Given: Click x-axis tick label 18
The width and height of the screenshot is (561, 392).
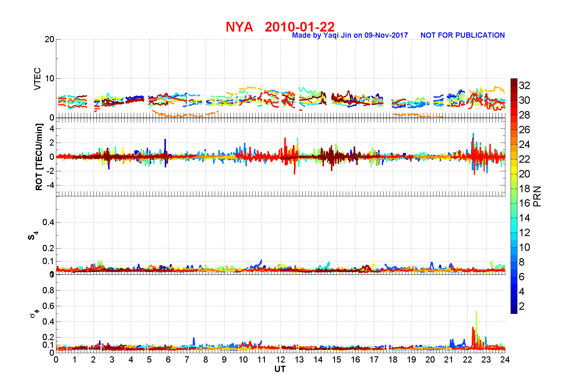Looking at the screenshot, I should click(x=393, y=360).
